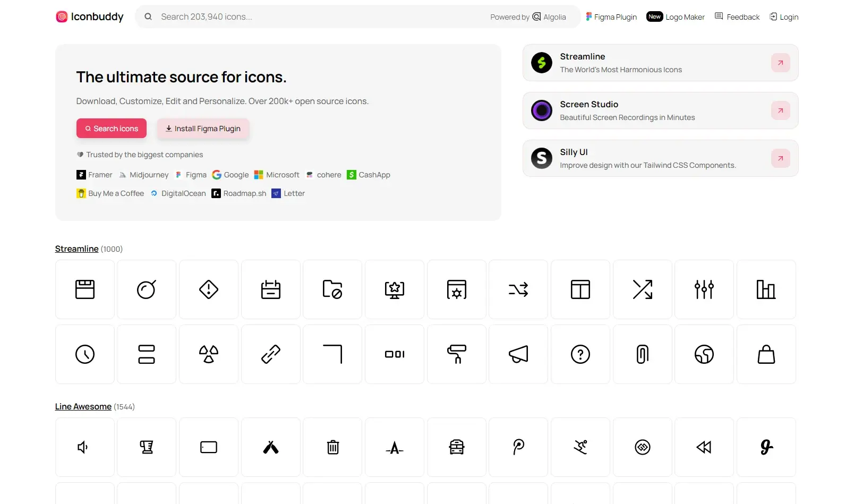Click the Microsoft company label
This screenshot has height=504, width=854.
[x=277, y=175]
